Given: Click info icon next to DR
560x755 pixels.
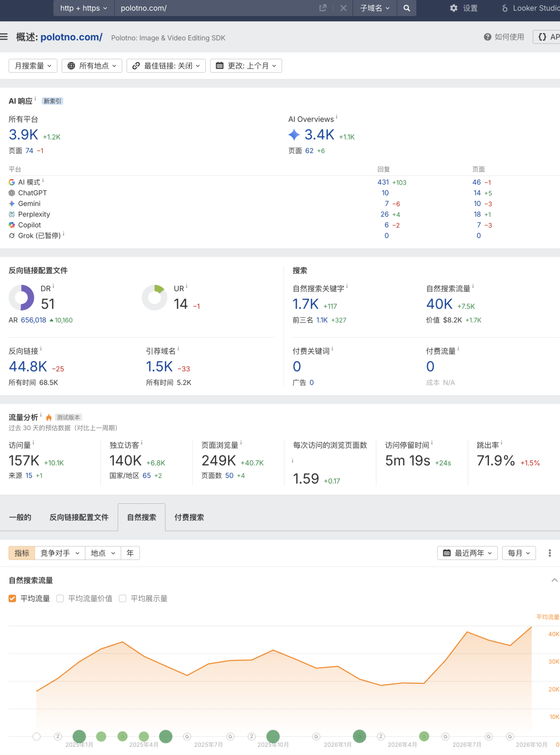Looking at the screenshot, I should (53, 286).
